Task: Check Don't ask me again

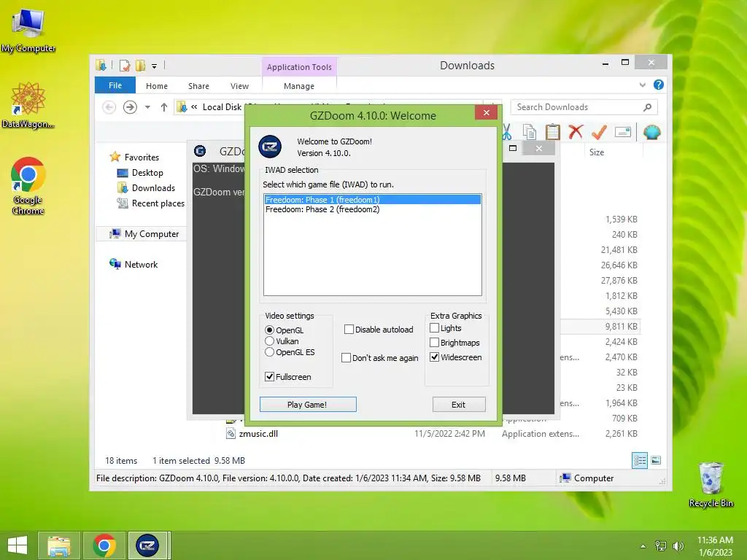Action: [x=347, y=357]
